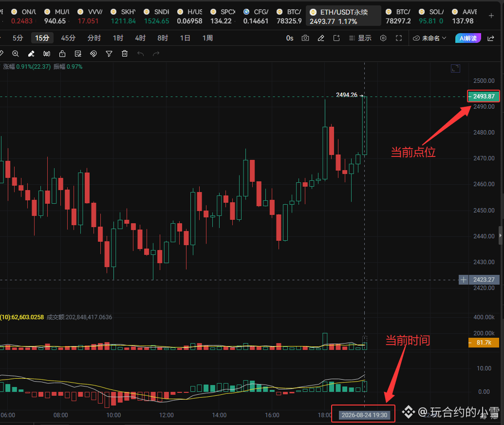Select the 1周 timeframe
The image size is (504, 425).
coord(207,38)
